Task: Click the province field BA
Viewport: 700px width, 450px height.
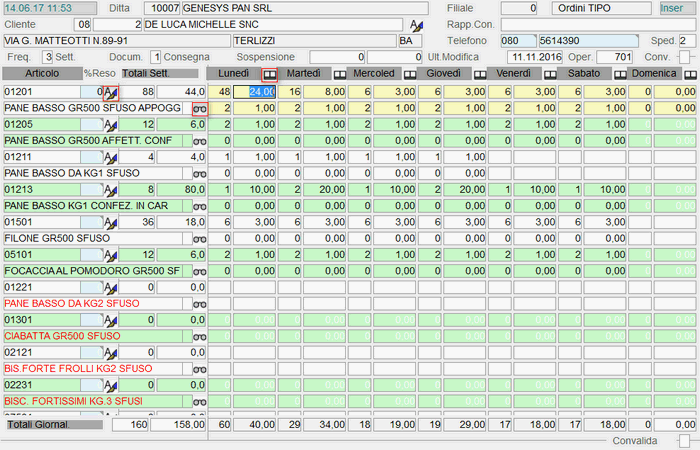Action: point(410,41)
